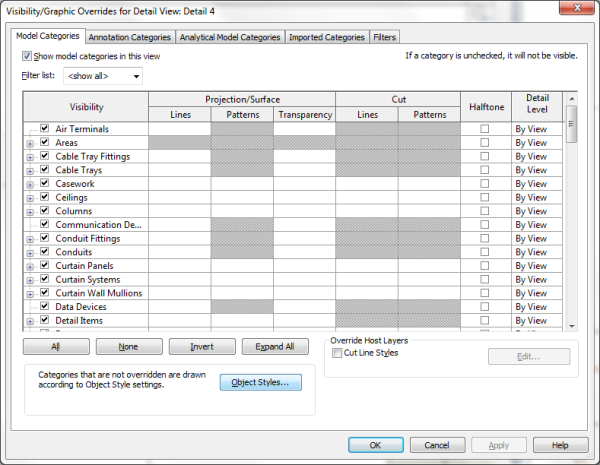The width and height of the screenshot is (600, 465).
Task: Click the category list scrollbar thumb
Action: [x=572, y=124]
